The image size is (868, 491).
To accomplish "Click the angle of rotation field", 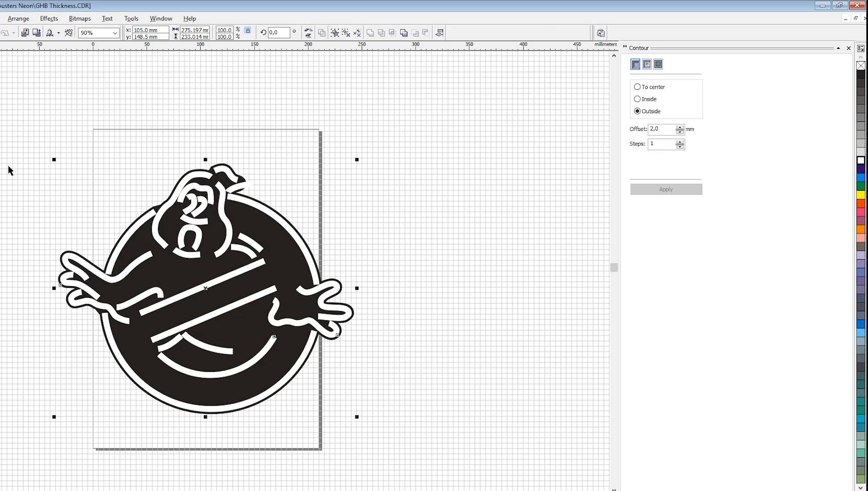I will pos(279,32).
